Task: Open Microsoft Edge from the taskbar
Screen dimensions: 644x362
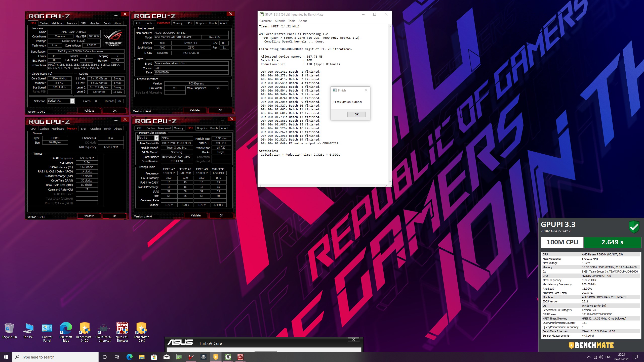Action: coord(129,357)
